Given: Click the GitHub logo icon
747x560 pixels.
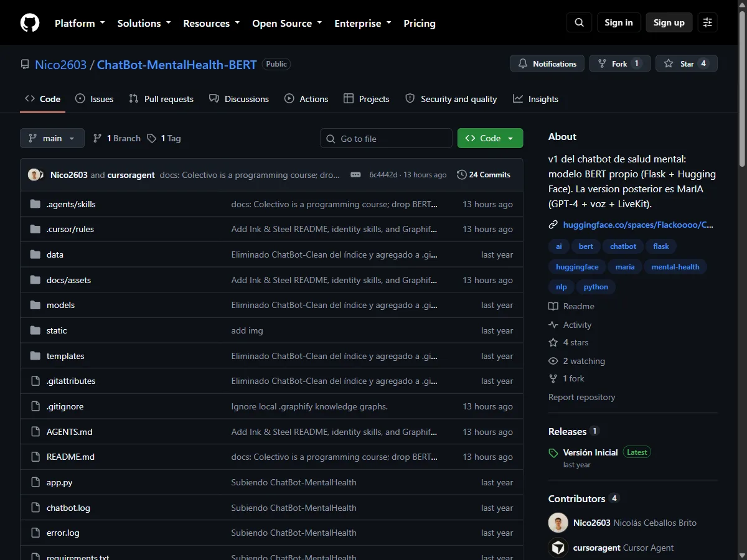Looking at the screenshot, I should click(30, 23).
